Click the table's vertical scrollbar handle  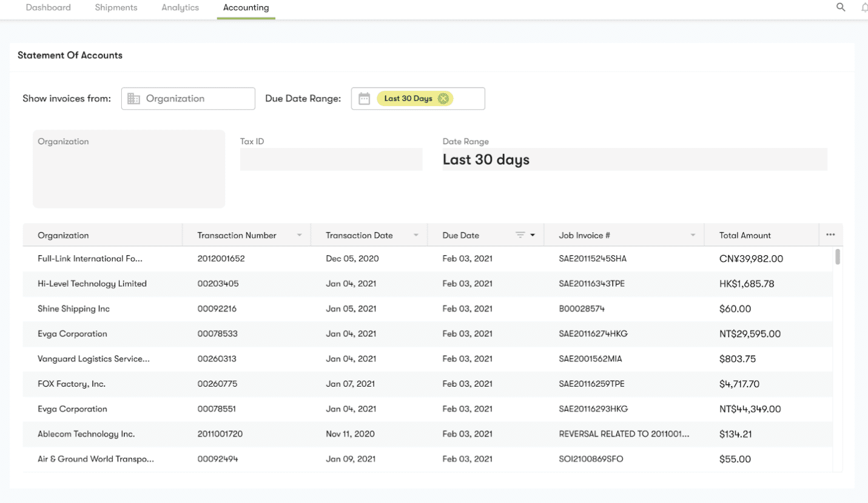point(838,256)
